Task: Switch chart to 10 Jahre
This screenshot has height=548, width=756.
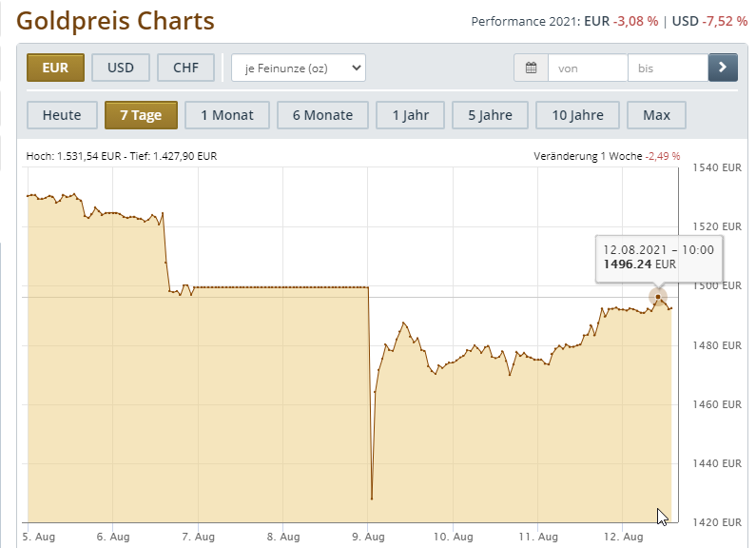Action: tap(577, 115)
